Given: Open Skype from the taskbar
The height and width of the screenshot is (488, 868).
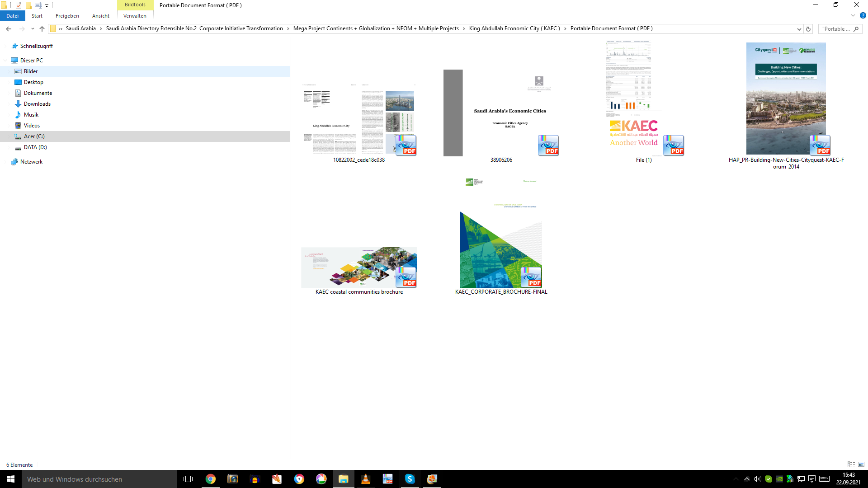Looking at the screenshot, I should pos(410,479).
